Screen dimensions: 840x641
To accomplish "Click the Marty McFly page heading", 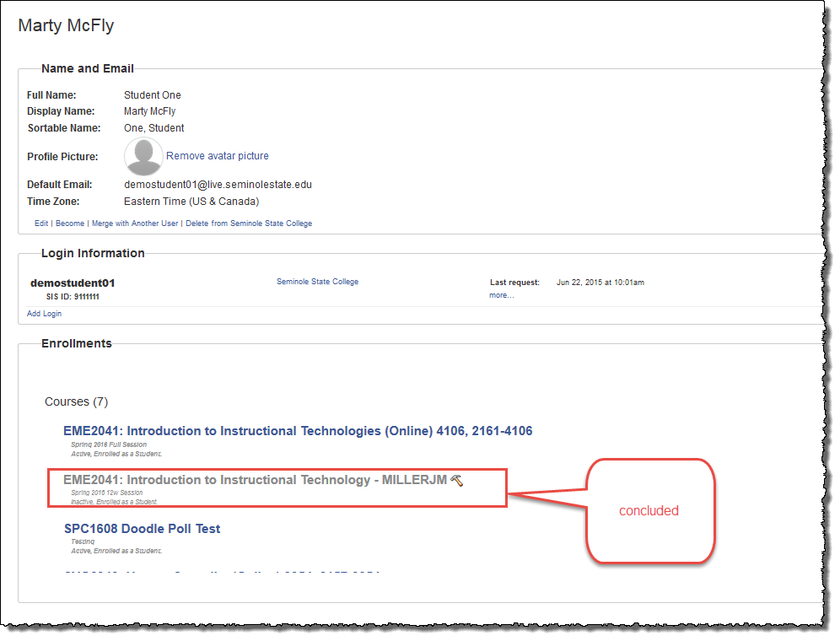I will point(66,25).
